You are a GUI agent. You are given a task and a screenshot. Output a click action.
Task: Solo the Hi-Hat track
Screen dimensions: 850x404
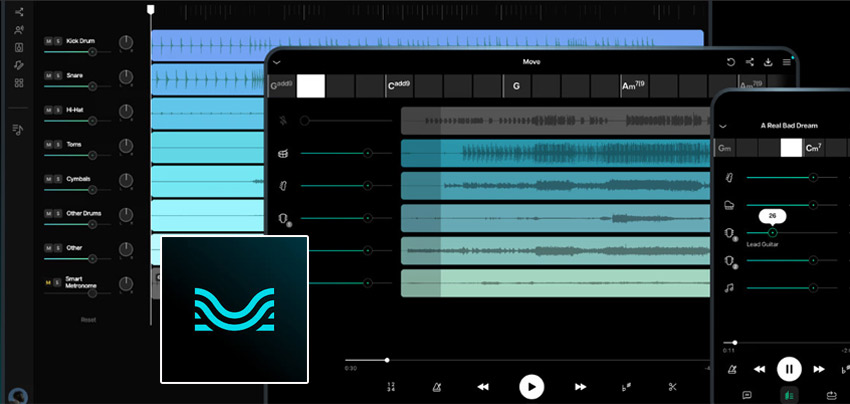57,110
